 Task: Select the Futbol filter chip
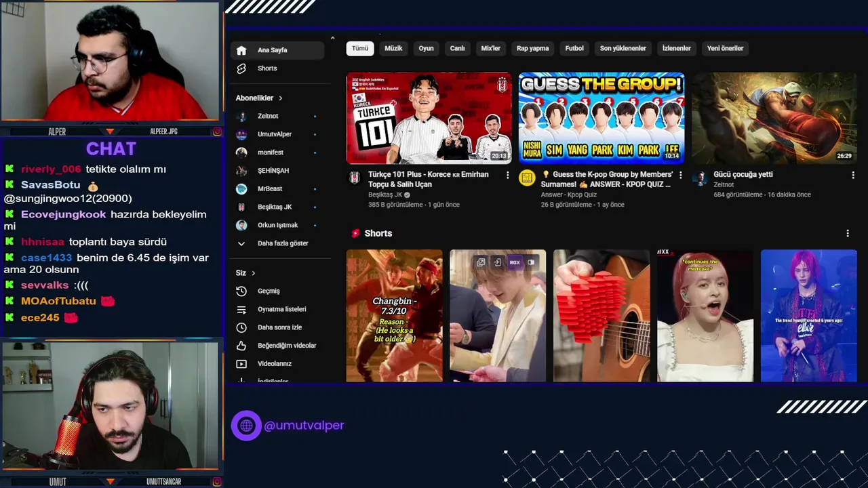point(574,48)
